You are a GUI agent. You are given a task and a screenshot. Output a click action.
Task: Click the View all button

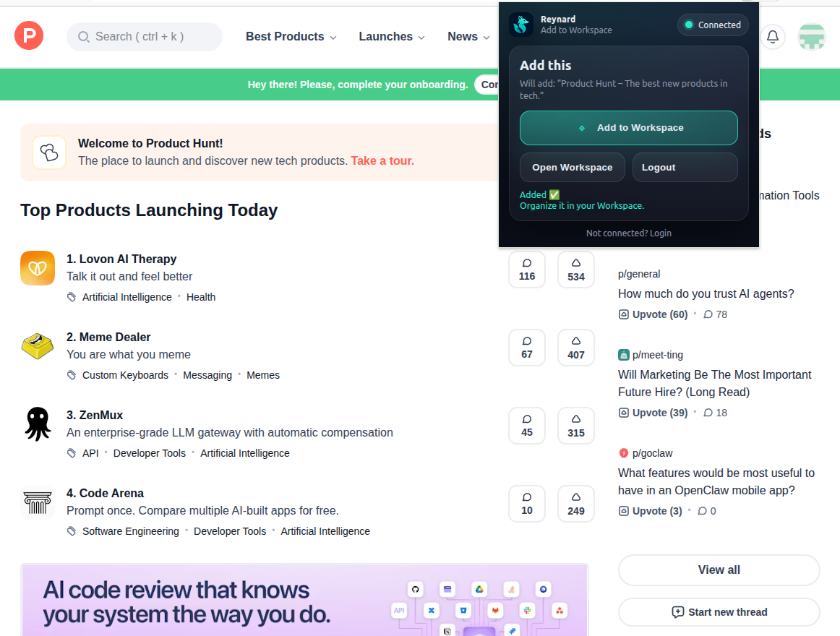719,570
